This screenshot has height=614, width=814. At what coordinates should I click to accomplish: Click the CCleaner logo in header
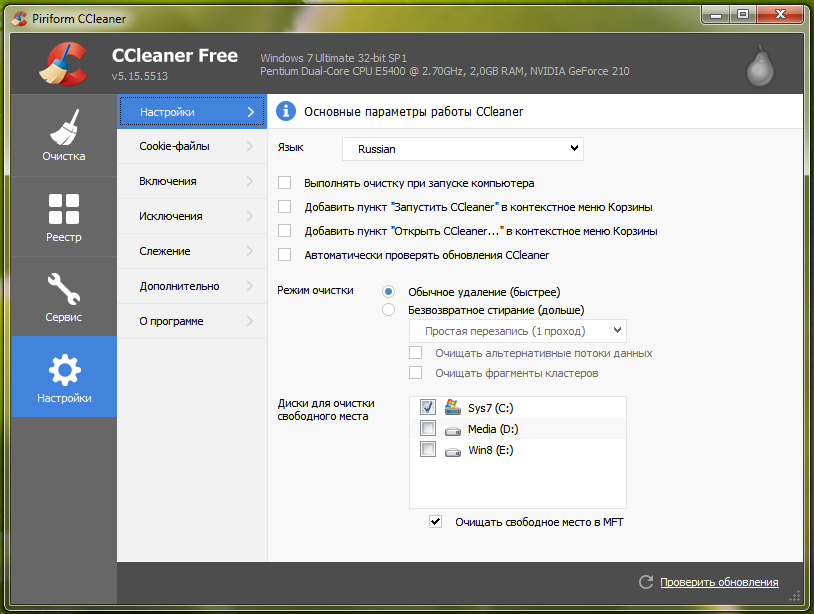[64, 63]
